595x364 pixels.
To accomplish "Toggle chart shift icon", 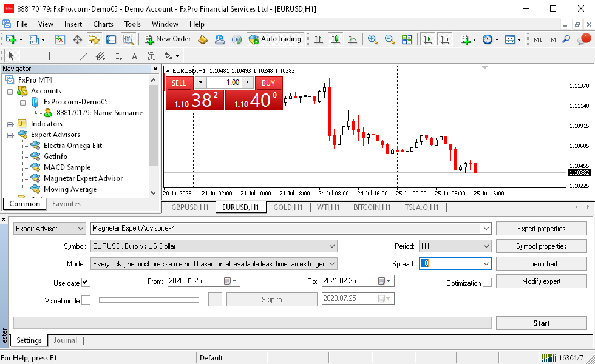I will click(x=444, y=39).
